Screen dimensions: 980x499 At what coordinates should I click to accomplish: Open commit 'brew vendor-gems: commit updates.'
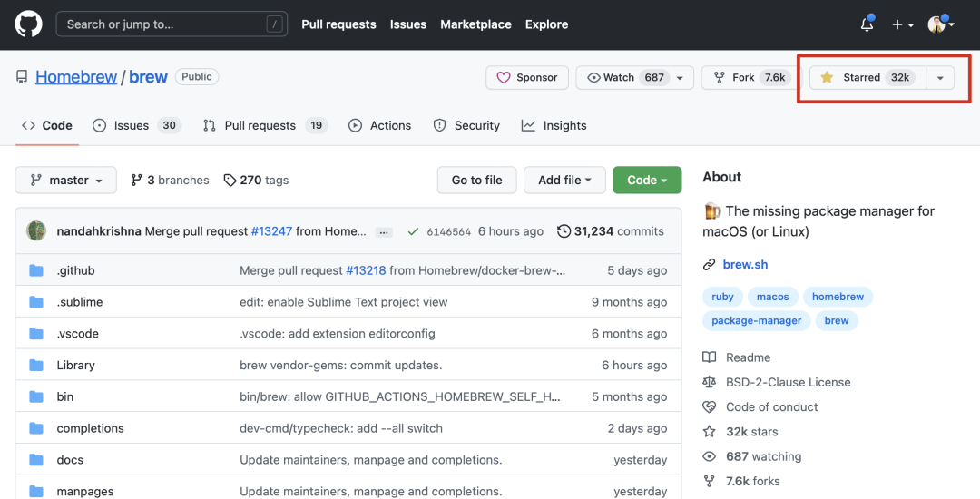340,365
